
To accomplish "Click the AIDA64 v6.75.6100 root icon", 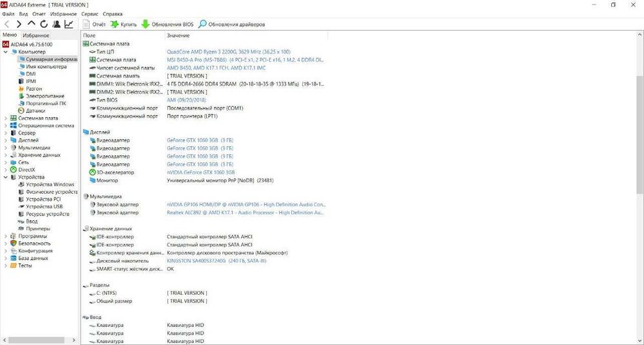I will [6, 44].
